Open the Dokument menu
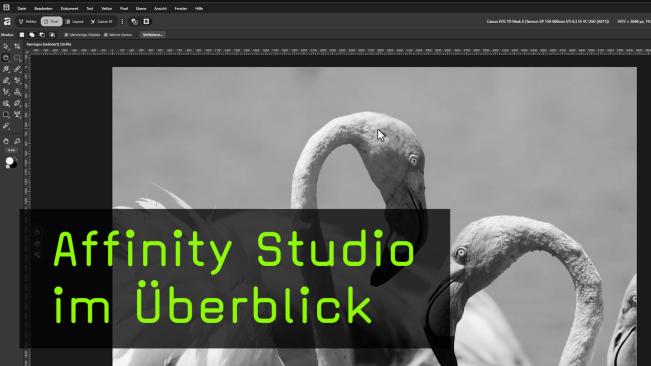The width and height of the screenshot is (651, 366). (69, 8)
